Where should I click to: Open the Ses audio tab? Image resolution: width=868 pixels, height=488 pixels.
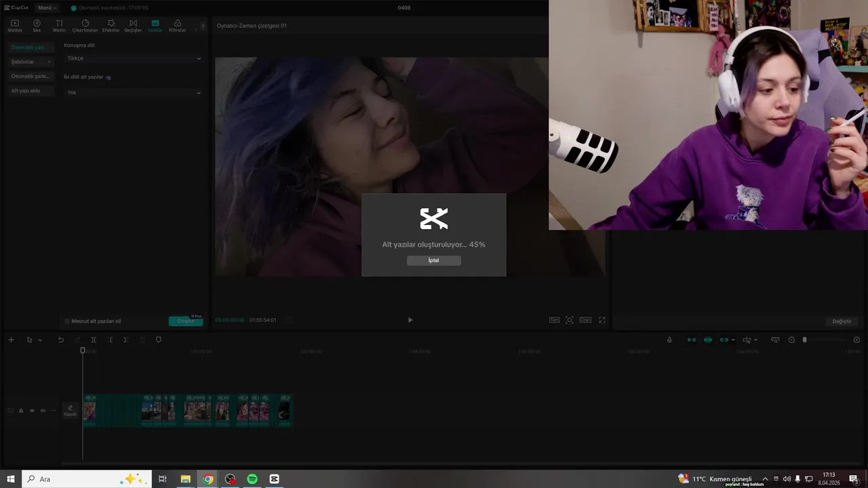[x=37, y=26]
